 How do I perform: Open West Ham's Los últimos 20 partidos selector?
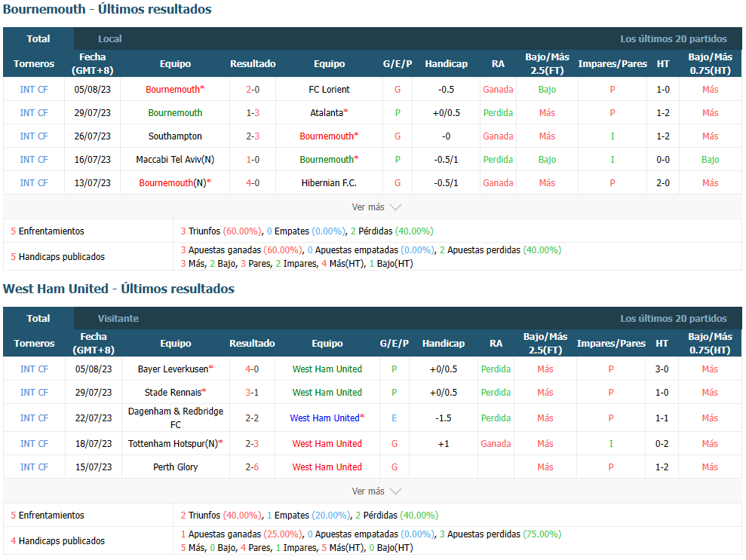click(x=673, y=318)
